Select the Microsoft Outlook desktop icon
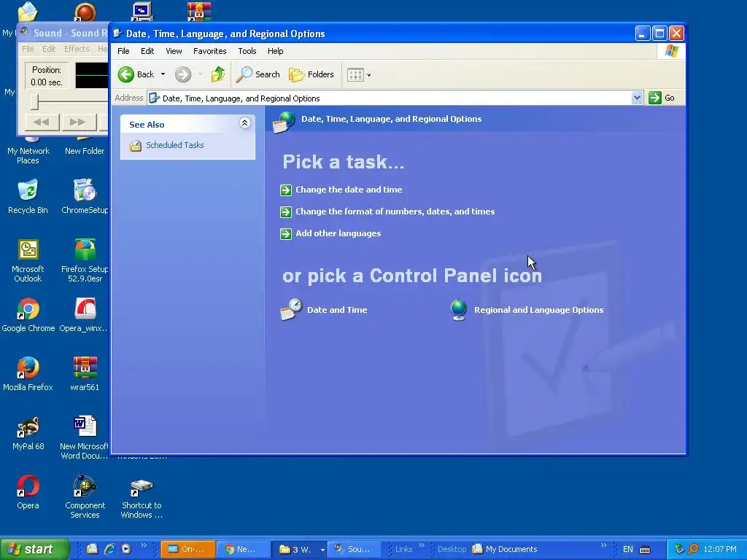 tap(28, 260)
